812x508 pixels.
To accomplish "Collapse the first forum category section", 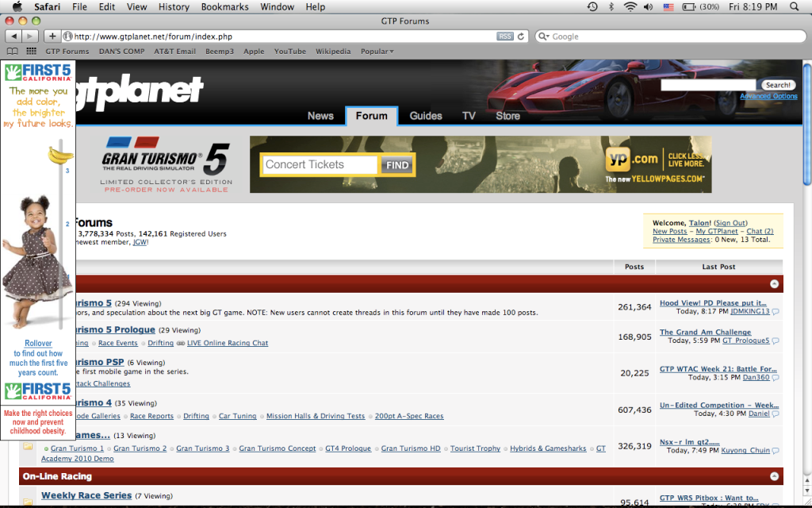I will (775, 283).
